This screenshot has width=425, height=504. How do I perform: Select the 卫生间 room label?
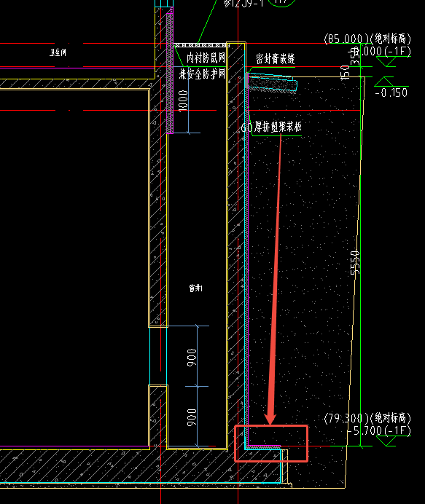(x=58, y=52)
